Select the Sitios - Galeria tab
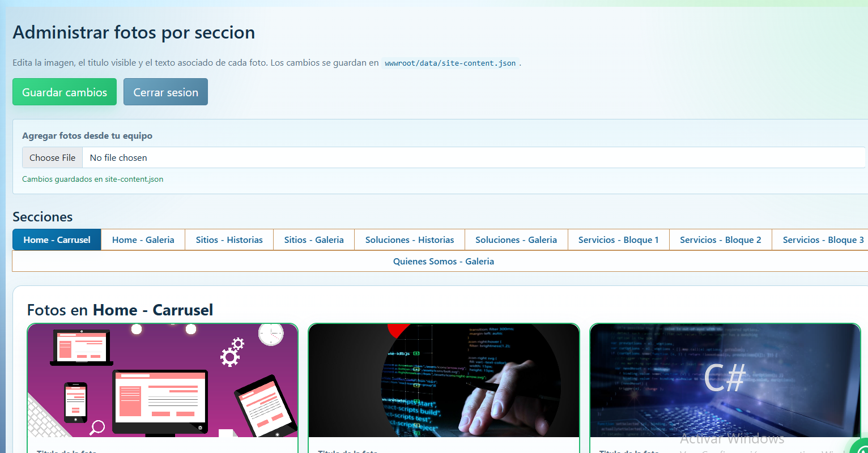Image resolution: width=868 pixels, height=453 pixels. [x=313, y=240]
